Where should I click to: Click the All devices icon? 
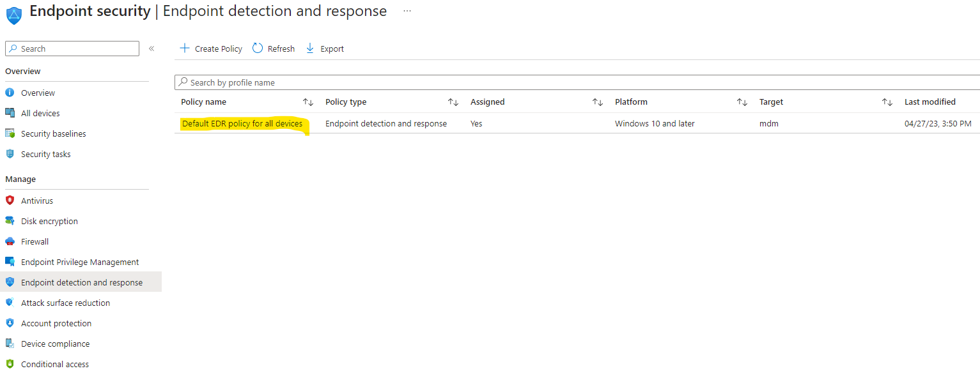[x=10, y=113]
